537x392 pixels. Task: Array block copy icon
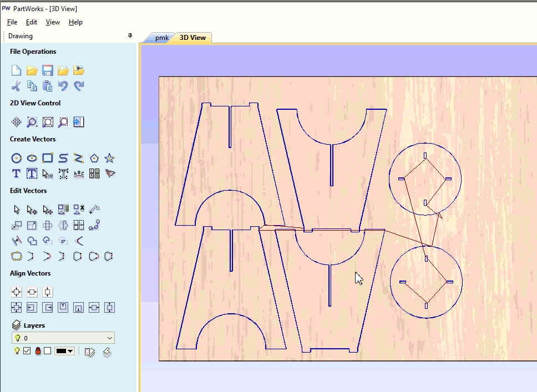[78, 225]
